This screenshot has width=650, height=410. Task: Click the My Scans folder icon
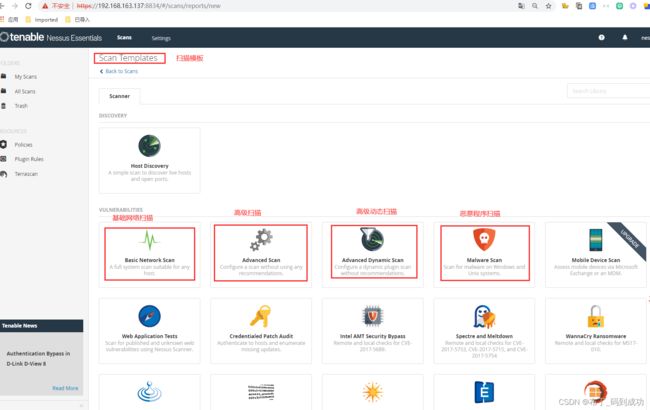click(4, 76)
